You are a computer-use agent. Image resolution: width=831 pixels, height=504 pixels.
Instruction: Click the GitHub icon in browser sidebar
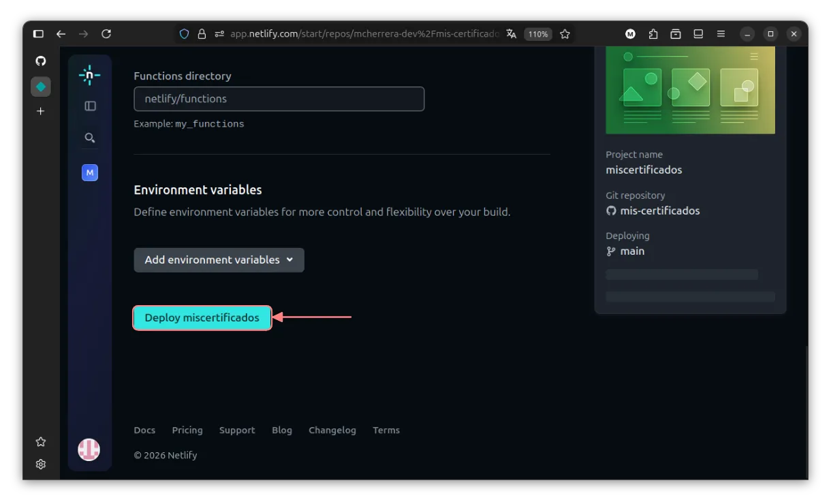click(x=41, y=61)
